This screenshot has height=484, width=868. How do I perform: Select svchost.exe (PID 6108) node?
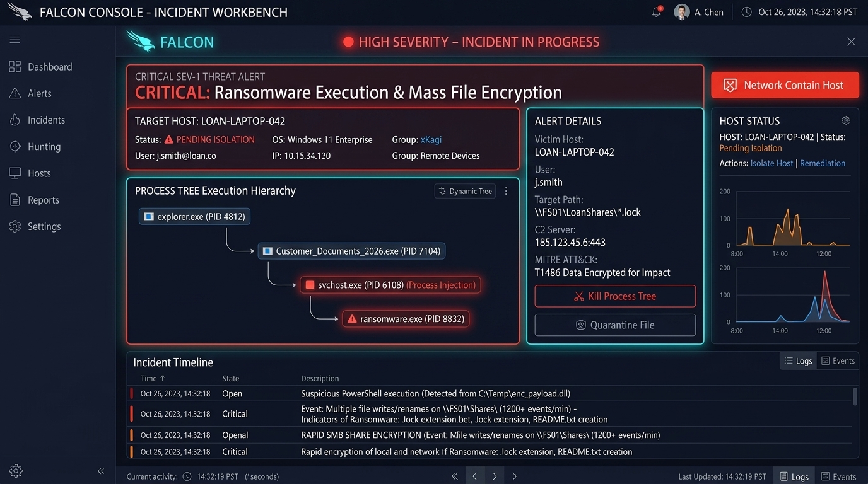[390, 285]
